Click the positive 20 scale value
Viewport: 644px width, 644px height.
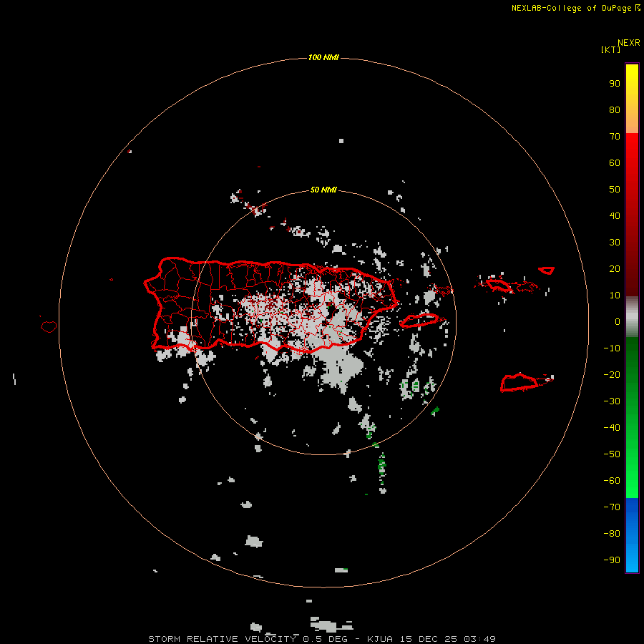(615, 269)
